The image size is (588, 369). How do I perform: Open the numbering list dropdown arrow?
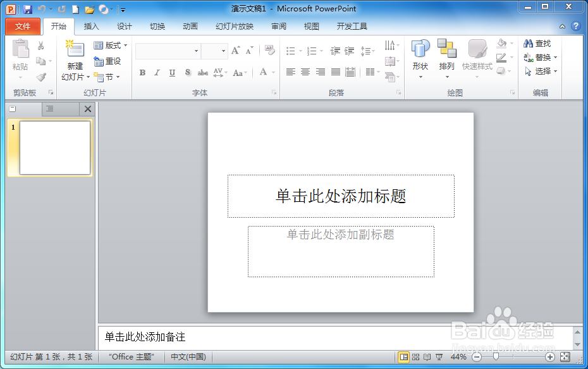pos(321,51)
